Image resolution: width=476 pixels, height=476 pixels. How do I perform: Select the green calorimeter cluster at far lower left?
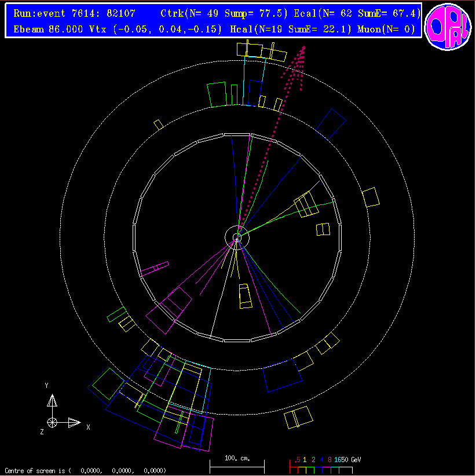click(x=108, y=383)
